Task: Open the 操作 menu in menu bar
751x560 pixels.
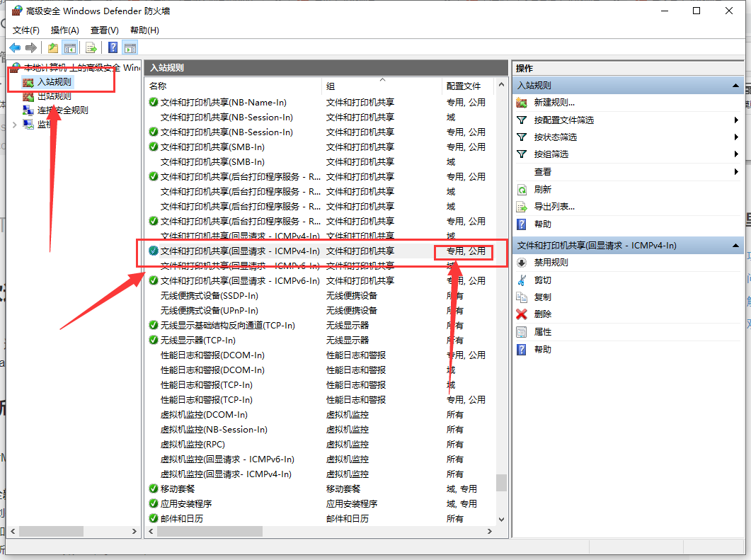Action: (64, 30)
